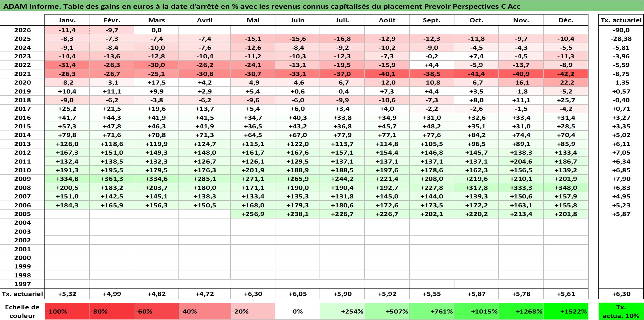The image size is (644, 320).
Task: Select the 2009 row label
Action: pos(23,179)
